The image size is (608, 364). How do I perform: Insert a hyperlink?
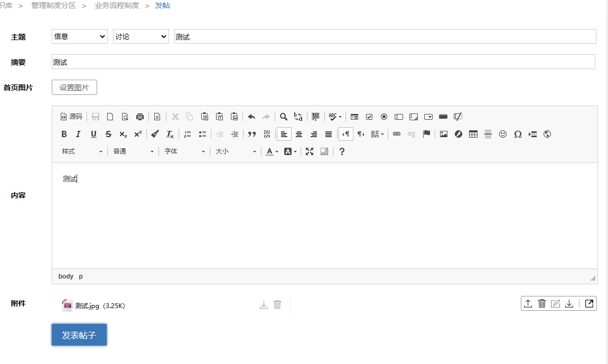click(397, 134)
